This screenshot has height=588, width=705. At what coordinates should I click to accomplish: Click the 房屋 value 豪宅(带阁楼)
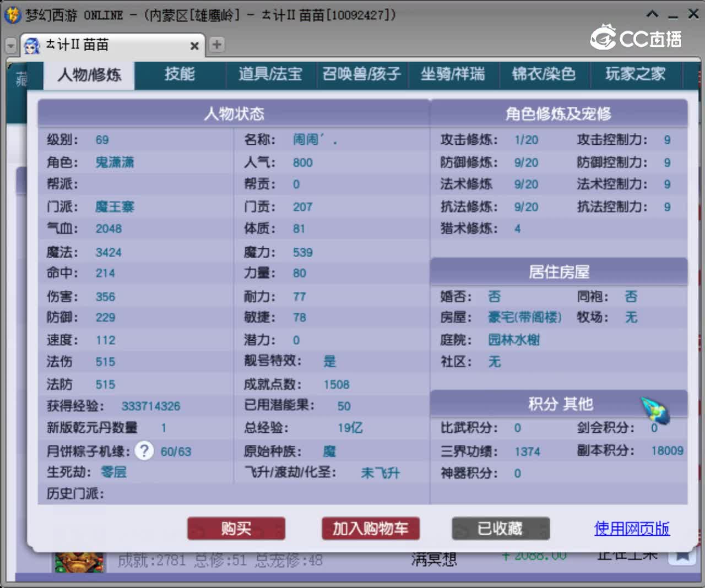pyautogui.click(x=524, y=318)
